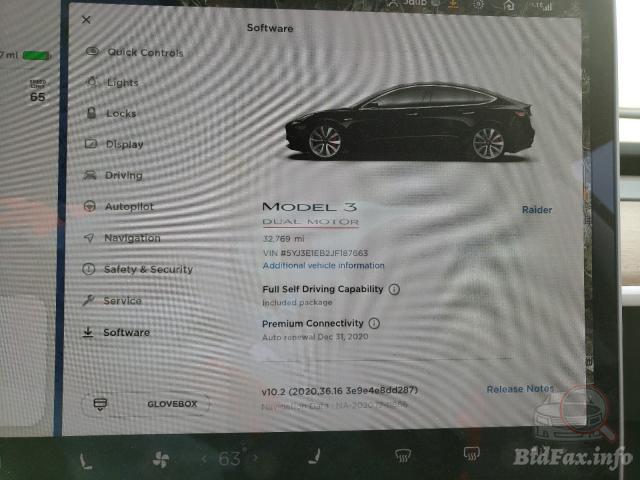Image resolution: width=640 pixels, height=480 pixels.
Task: Click the Navigation arrow icon
Action: pyautogui.click(x=89, y=238)
